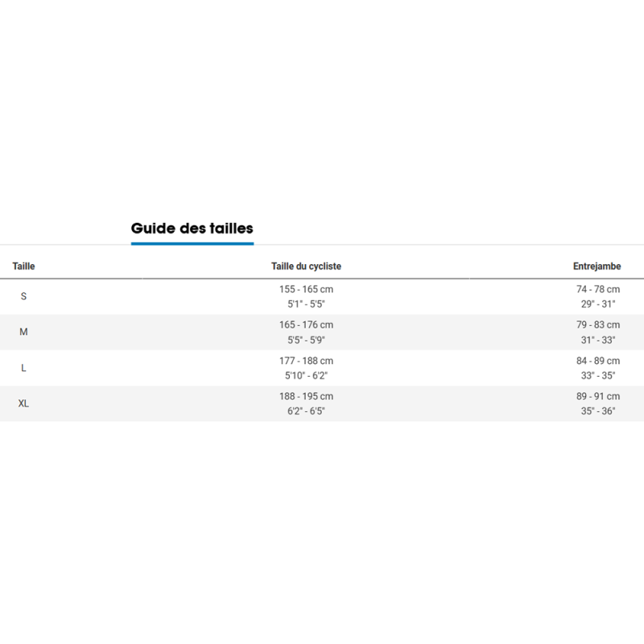Click the 188 - 195 cm height value

click(306, 396)
